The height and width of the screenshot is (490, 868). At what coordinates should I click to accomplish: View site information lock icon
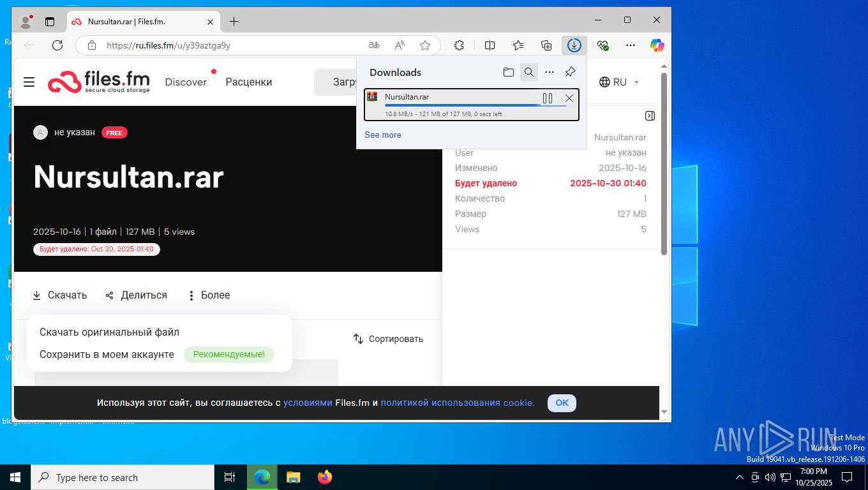click(x=92, y=45)
